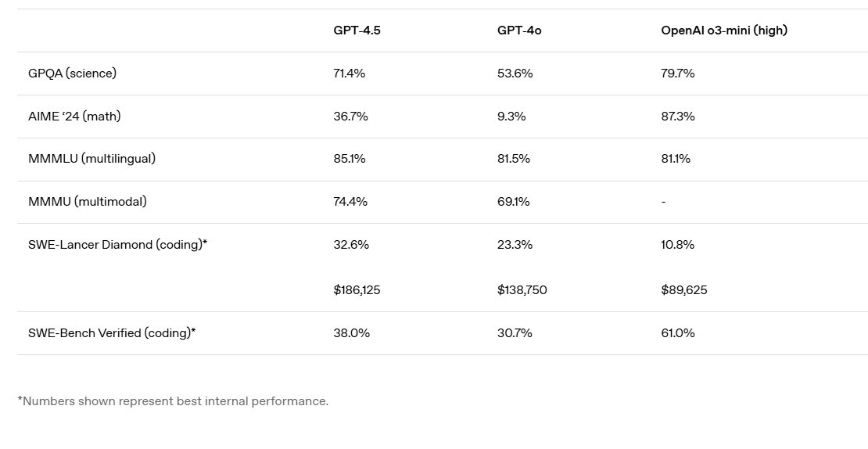The width and height of the screenshot is (868, 449).
Task: Click the 71.4% GPQA score
Action: pyautogui.click(x=350, y=74)
